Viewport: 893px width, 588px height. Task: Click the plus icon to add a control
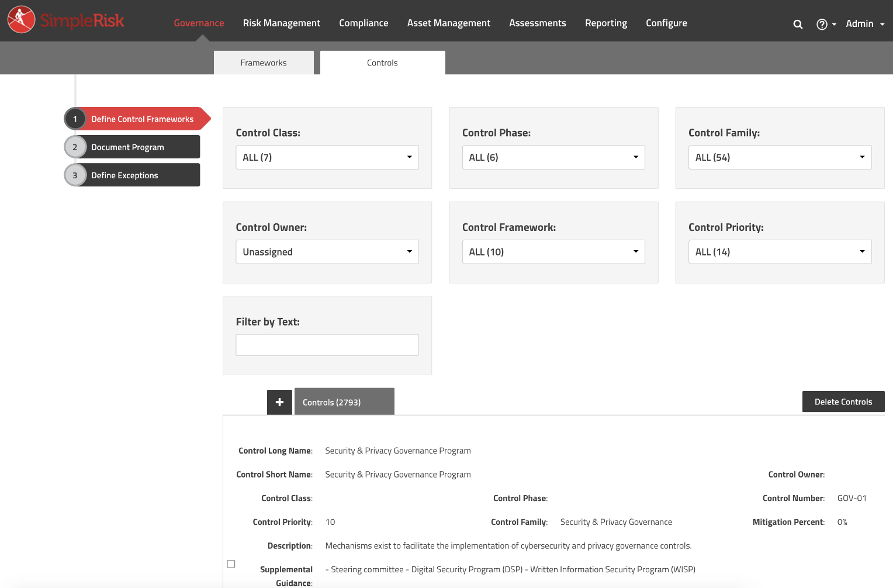point(279,402)
